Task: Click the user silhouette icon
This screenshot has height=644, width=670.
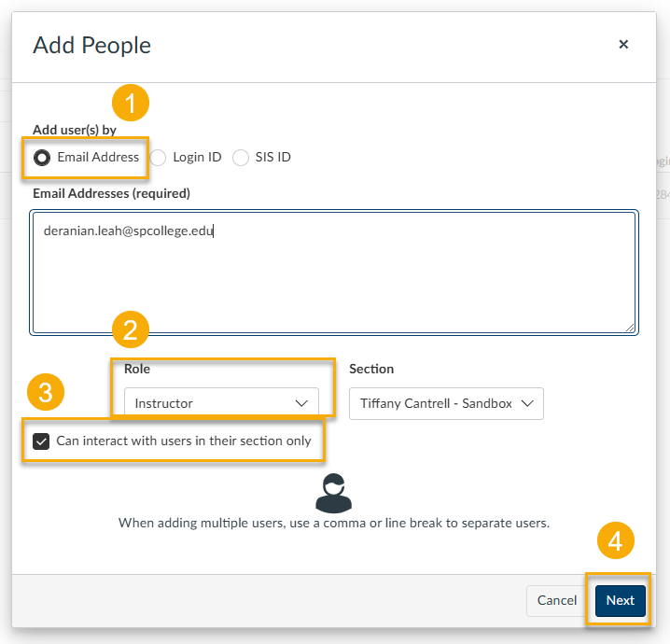Action: click(333, 493)
